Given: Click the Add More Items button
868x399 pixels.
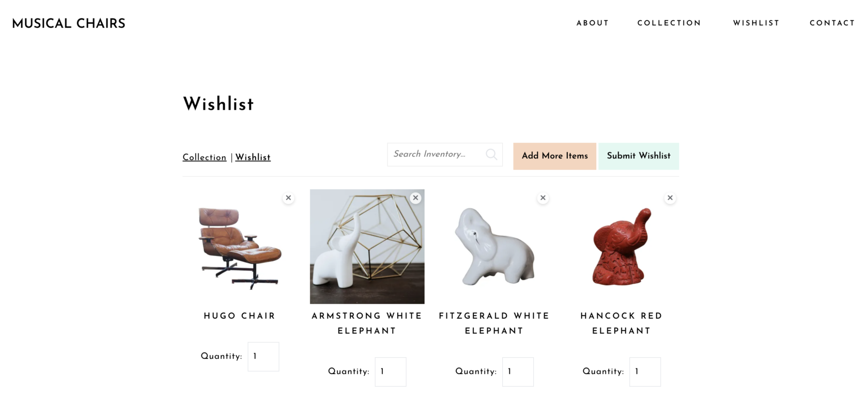Looking at the screenshot, I should (x=554, y=156).
